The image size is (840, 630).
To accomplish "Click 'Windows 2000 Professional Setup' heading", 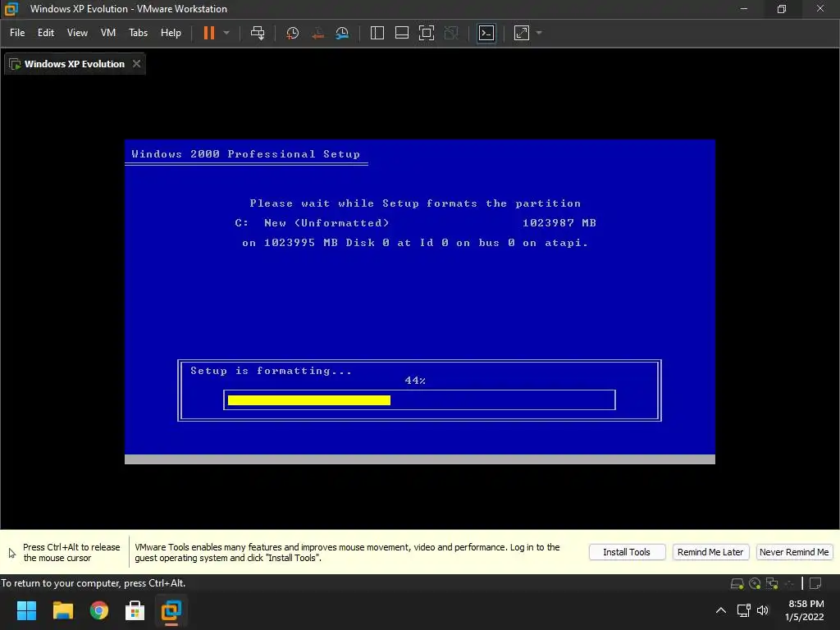I will [246, 154].
